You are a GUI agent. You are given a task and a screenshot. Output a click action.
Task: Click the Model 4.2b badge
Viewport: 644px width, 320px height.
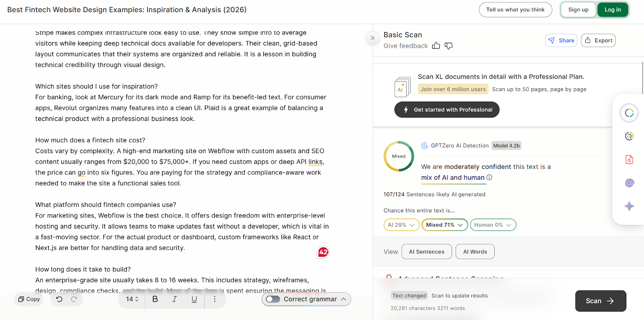point(506,145)
